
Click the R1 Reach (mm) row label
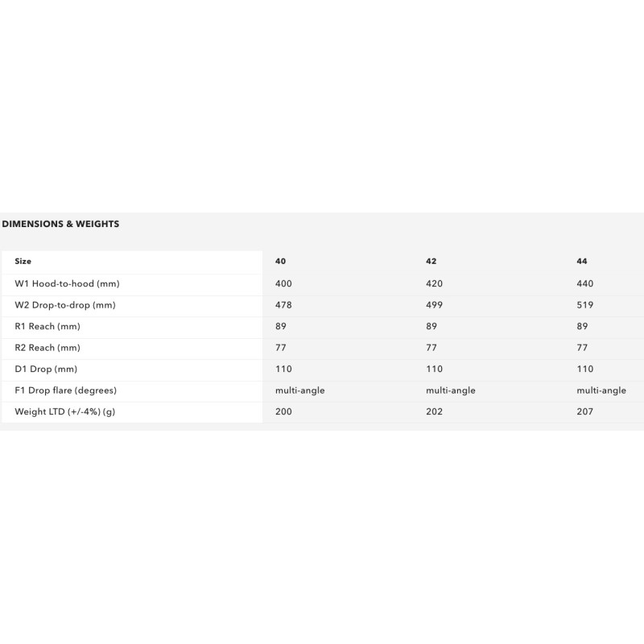click(47, 327)
